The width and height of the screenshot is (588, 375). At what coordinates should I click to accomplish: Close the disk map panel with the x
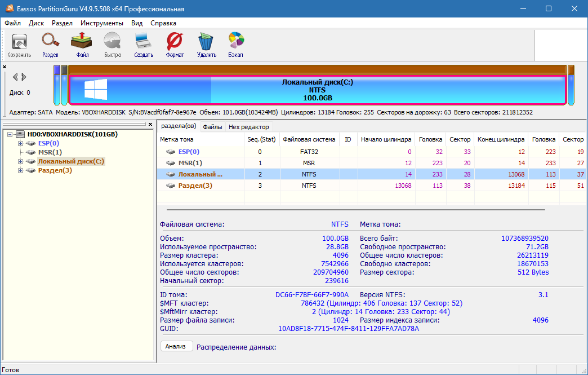(5, 67)
